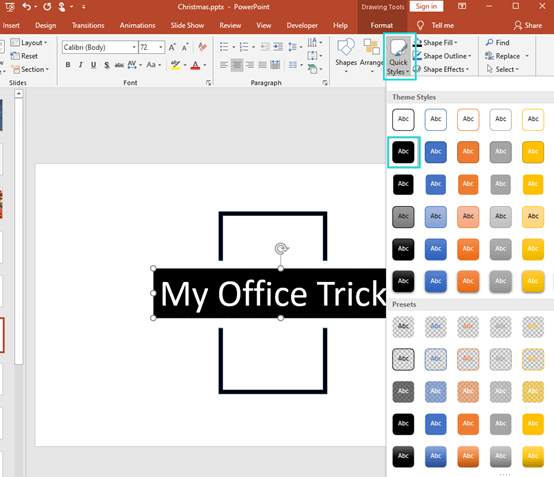Click the Find magnifier icon
The image size is (554, 477).
(x=489, y=42)
